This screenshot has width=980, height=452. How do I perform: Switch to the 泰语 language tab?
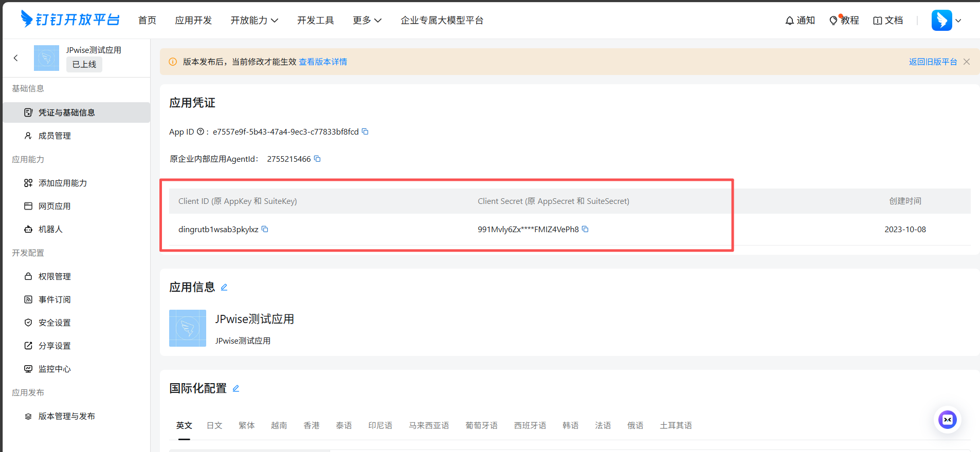344,425
